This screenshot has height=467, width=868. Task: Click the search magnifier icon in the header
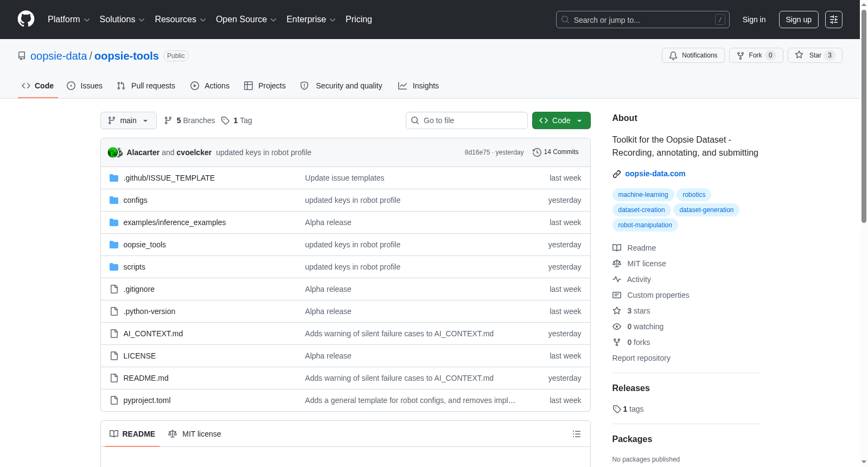565,20
